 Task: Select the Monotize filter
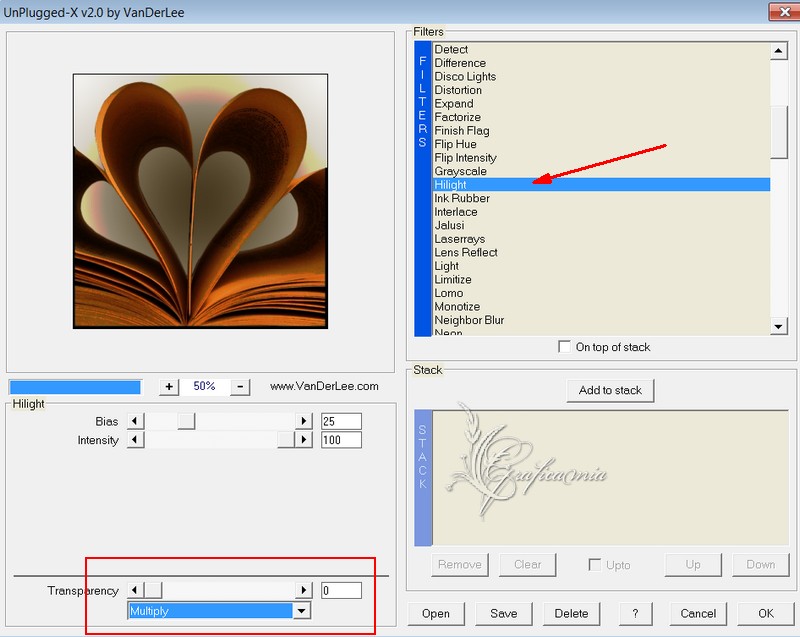coord(601,307)
